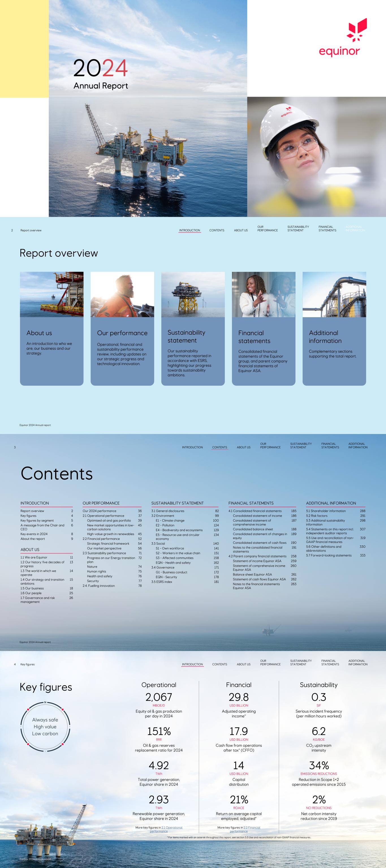Follow the 2.1 Operational performance link under Key figures
The width and height of the screenshot is (386, 868).
coord(171,828)
